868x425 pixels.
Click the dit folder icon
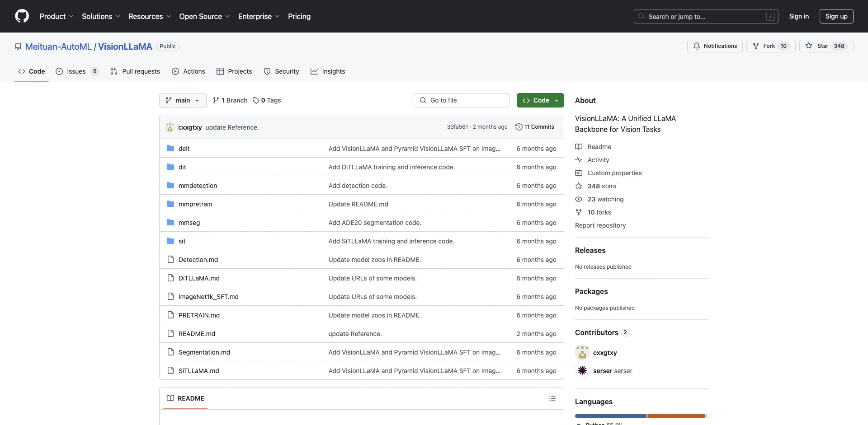point(170,167)
